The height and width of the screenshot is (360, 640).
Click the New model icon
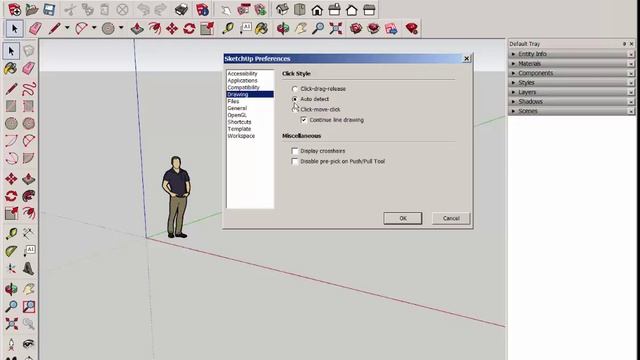pos(14,9)
